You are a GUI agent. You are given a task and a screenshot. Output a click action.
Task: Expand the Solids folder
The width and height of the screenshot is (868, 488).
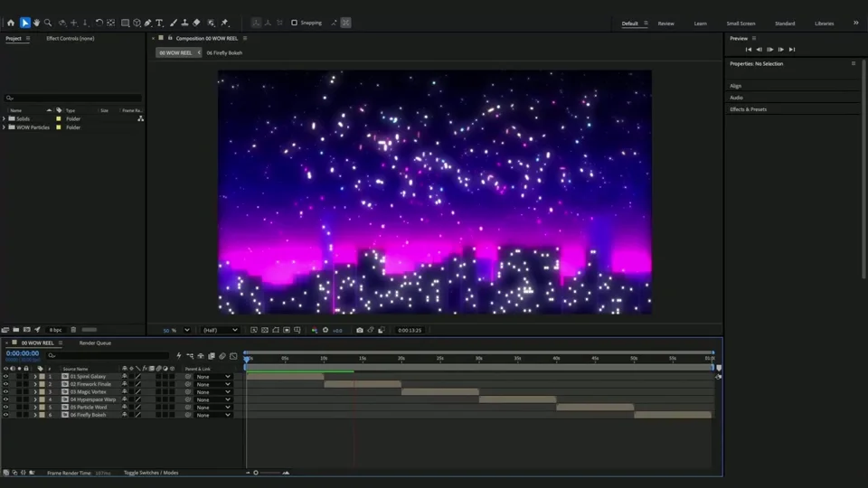[x=5, y=118]
